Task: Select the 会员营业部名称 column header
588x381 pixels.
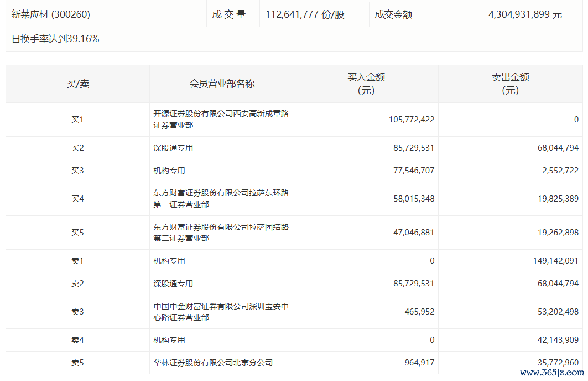Action: [x=222, y=84]
